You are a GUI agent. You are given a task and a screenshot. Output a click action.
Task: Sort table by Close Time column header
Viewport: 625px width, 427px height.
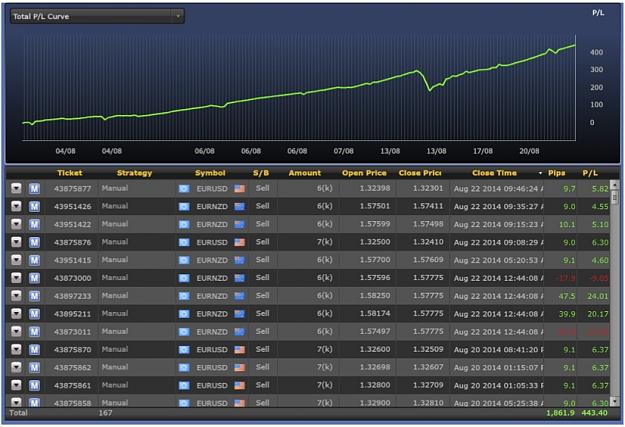494,173
